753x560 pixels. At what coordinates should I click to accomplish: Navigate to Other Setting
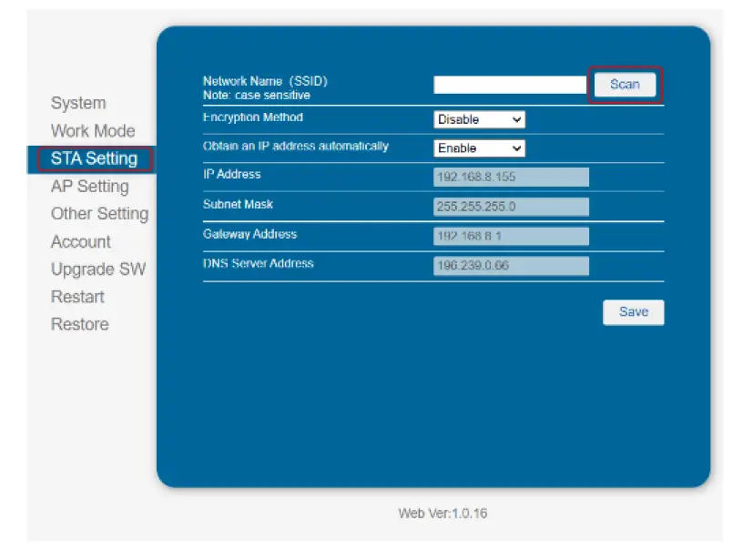coord(99,214)
